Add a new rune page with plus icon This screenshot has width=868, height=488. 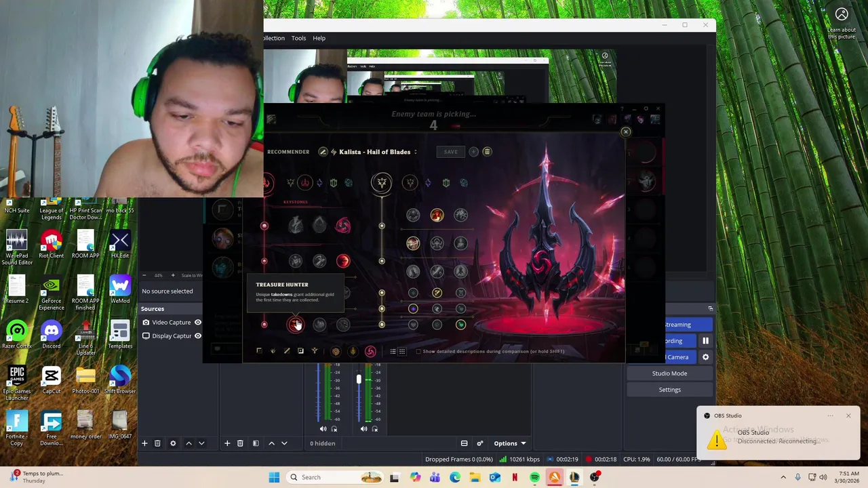tap(473, 152)
